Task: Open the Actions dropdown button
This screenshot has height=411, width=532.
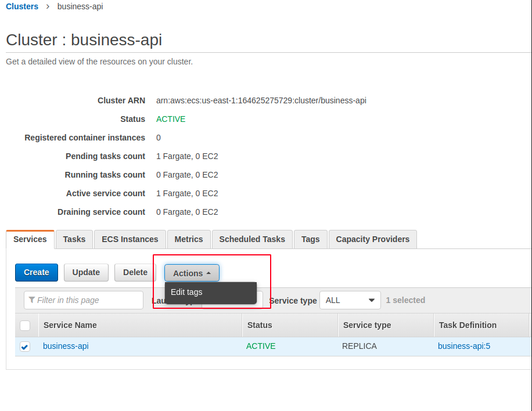Action: [192, 273]
